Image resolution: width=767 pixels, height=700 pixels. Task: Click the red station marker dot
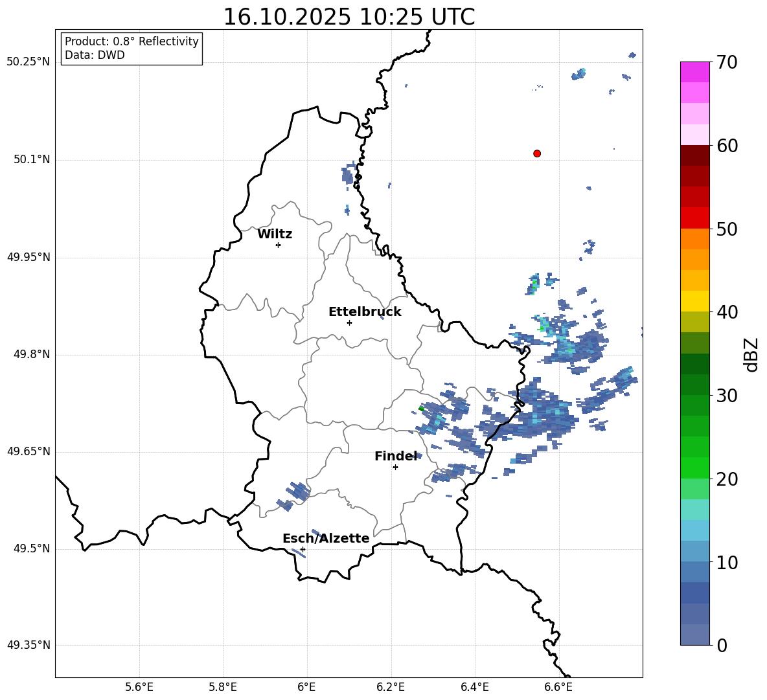pos(536,153)
